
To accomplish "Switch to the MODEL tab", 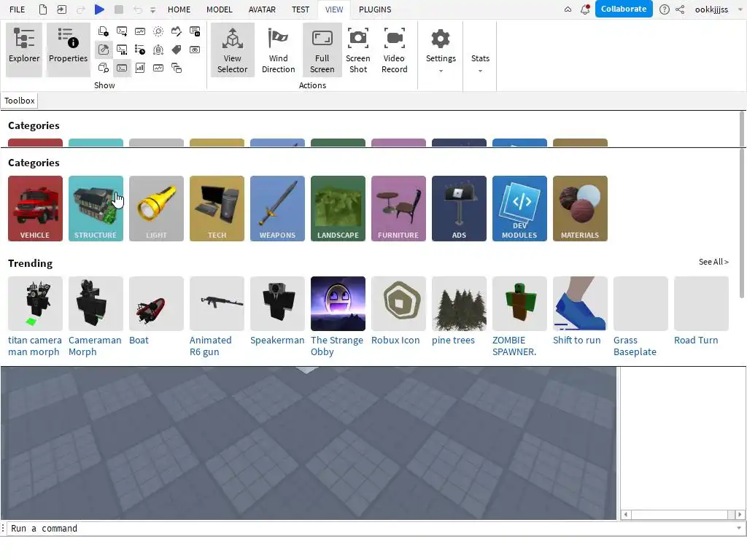I will pos(219,9).
